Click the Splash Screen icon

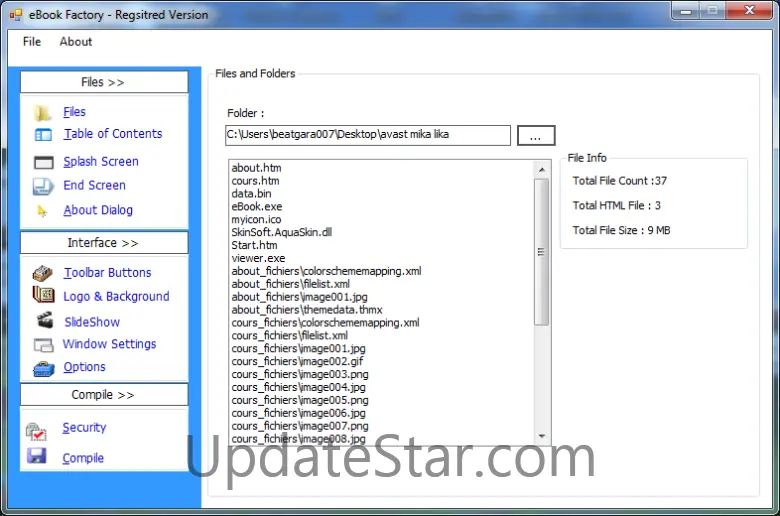(43, 163)
